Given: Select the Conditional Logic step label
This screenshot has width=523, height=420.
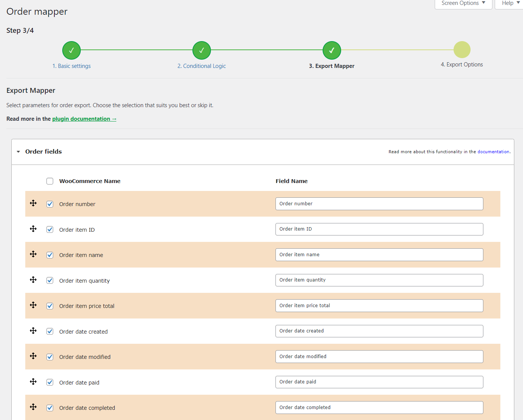Looking at the screenshot, I should pos(202,66).
